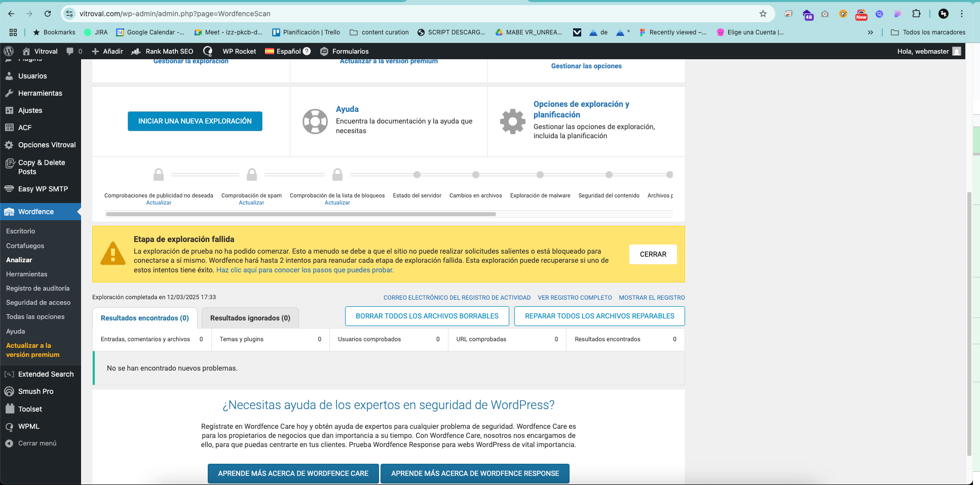Screen dimensions: 980x485
Task: Open the comments bubble icon in admin bar
Action: 70,51
